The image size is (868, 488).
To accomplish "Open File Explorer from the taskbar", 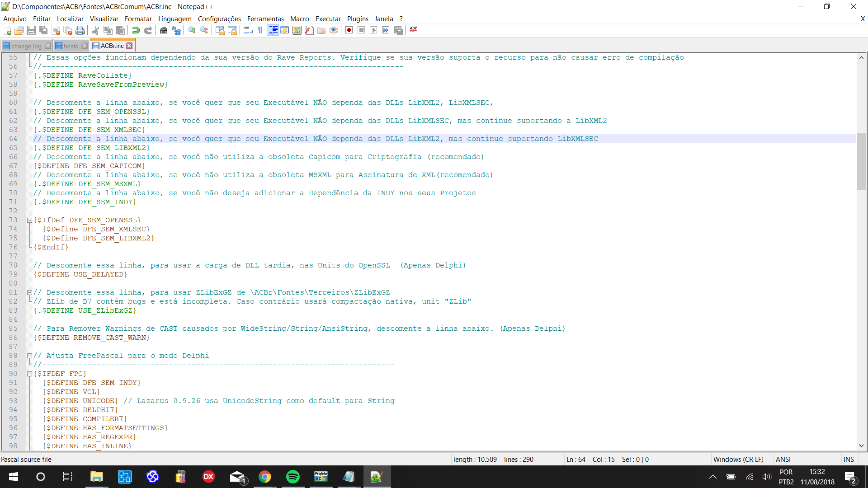I will point(96,477).
